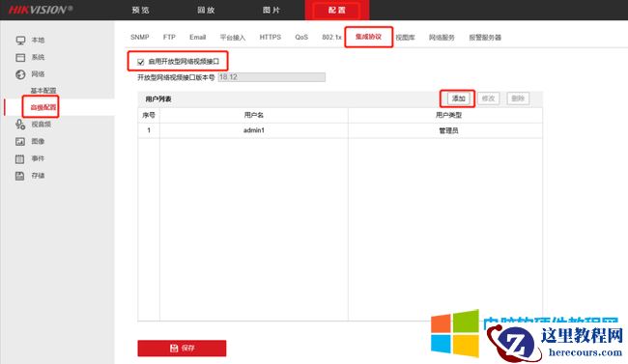The image size is (628, 364).
Task: Toggle 启用开放型网络视频接口 checkbox
Action: tap(141, 62)
